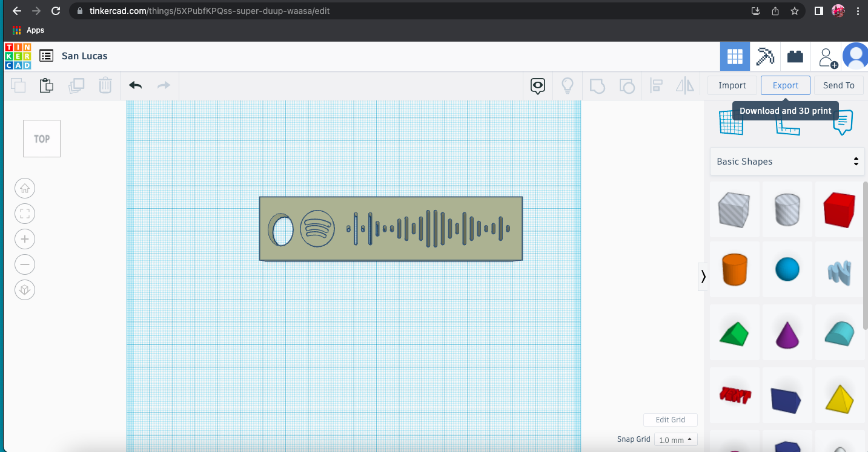This screenshot has width=868, height=452.
Task: Click the Send To button
Action: [x=839, y=85]
